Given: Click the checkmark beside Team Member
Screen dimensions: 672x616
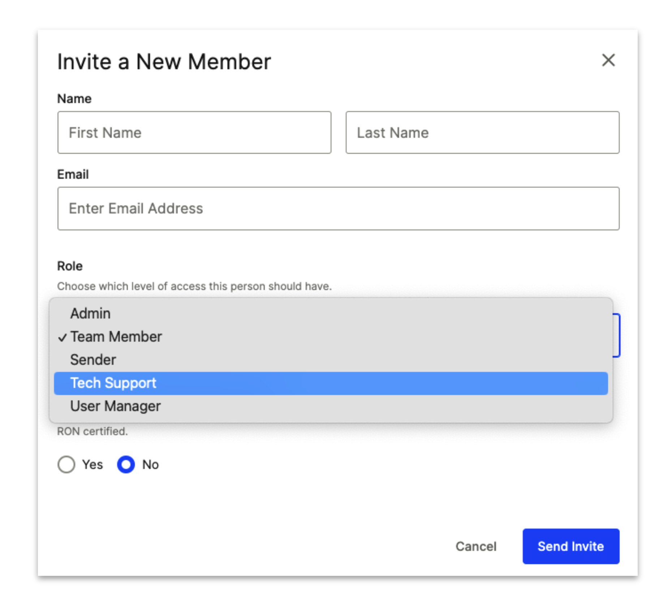Looking at the screenshot, I should (x=63, y=337).
